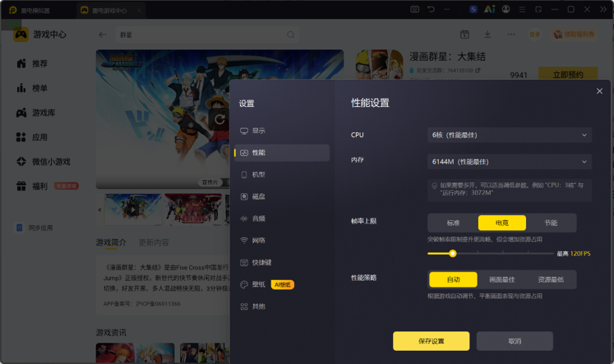Open 福利 benefits in sidebar

pos(32,186)
